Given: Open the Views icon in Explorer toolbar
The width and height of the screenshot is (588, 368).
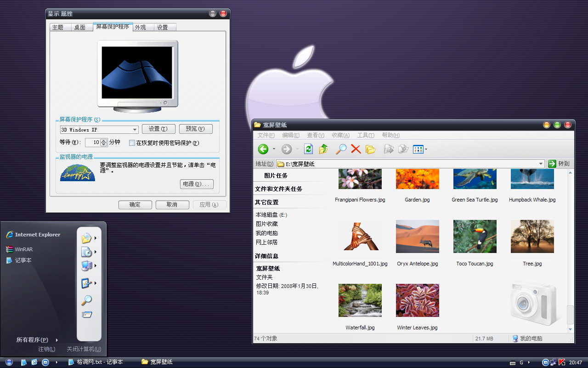Looking at the screenshot, I should [x=418, y=149].
